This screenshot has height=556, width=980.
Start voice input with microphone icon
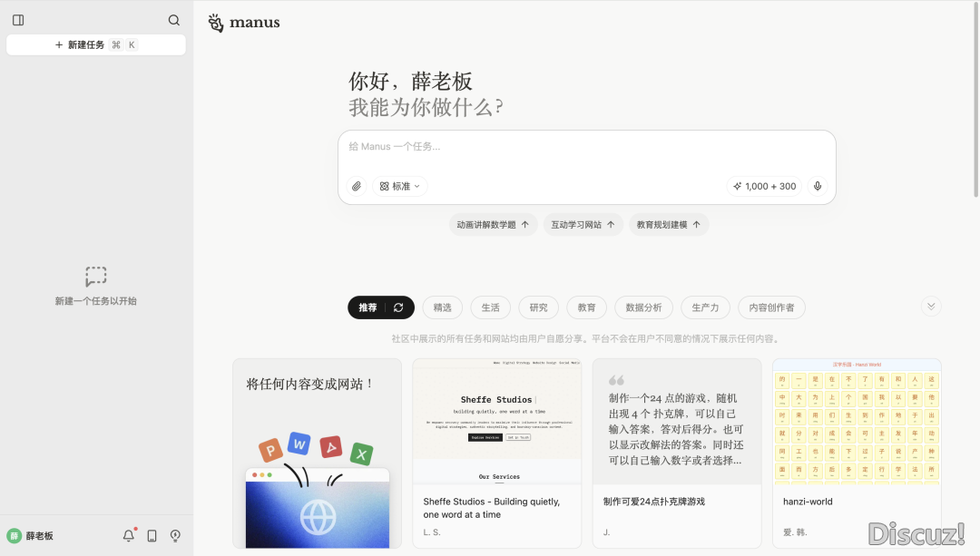pyautogui.click(x=818, y=186)
